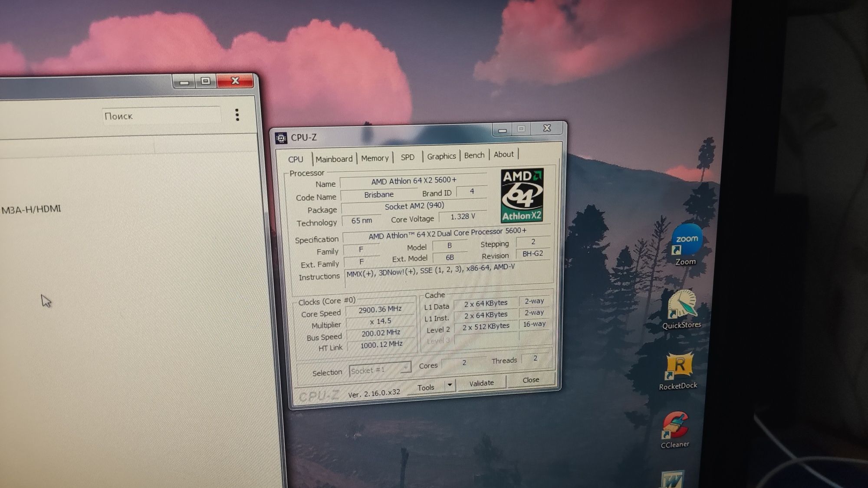Open the Bench tab
868x488 pixels.
click(474, 155)
